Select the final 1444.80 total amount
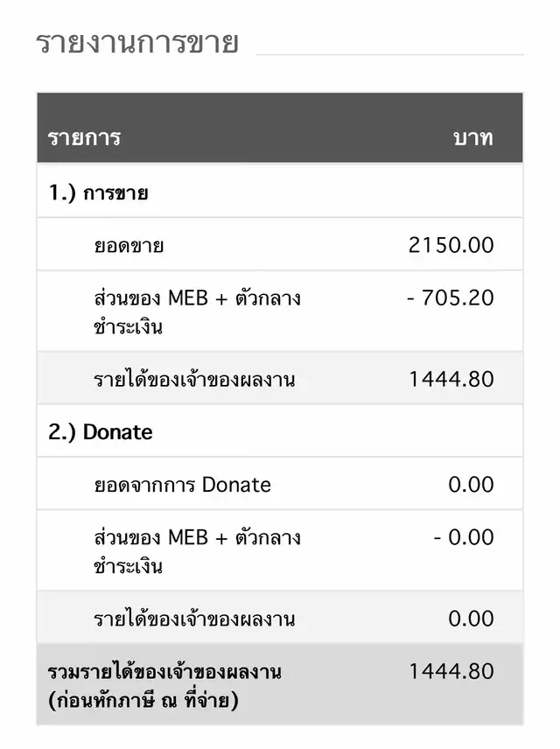 coord(451,671)
